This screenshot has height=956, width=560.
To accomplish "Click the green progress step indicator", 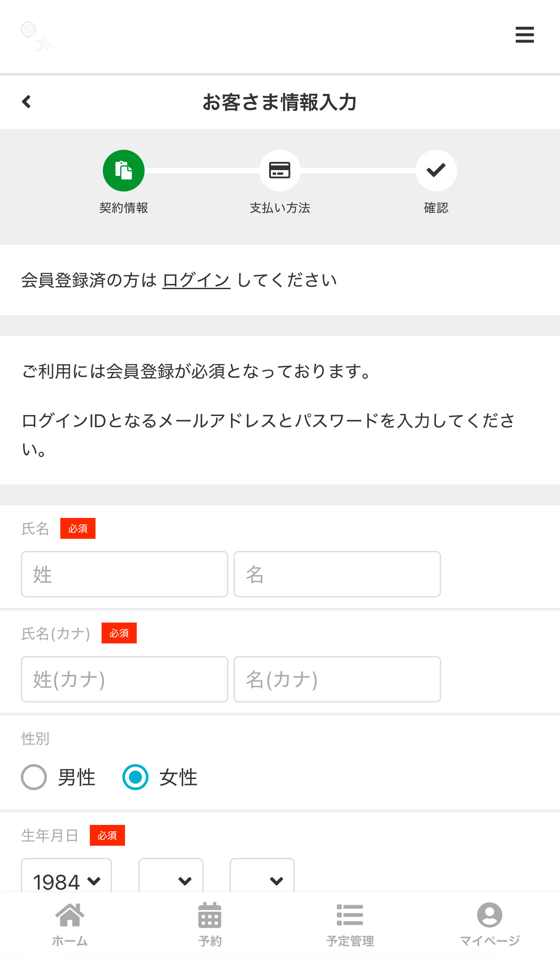I will click(x=124, y=170).
